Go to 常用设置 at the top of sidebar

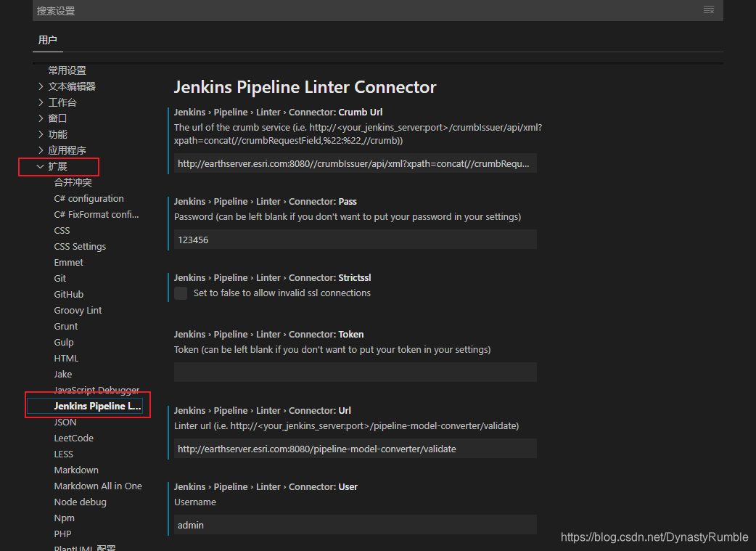click(67, 70)
